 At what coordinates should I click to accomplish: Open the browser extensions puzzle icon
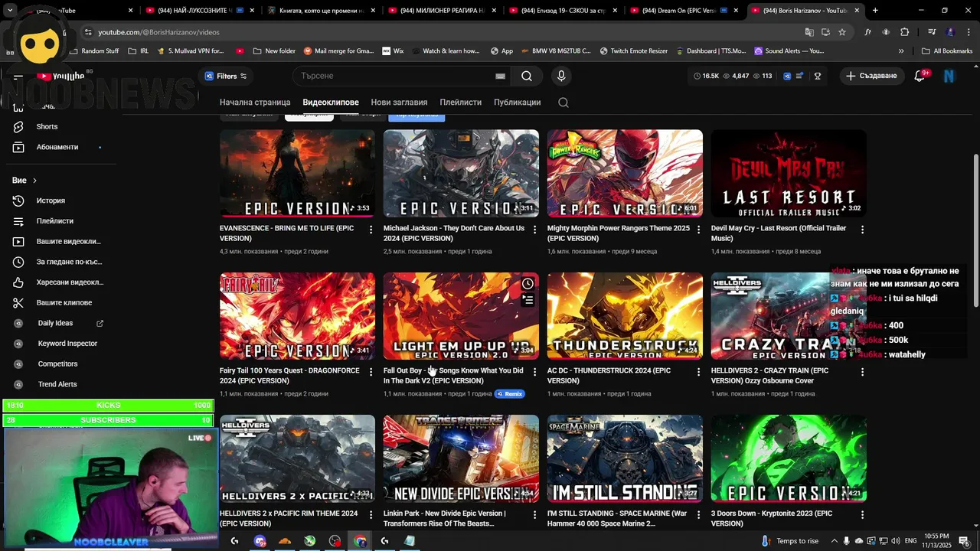(905, 32)
